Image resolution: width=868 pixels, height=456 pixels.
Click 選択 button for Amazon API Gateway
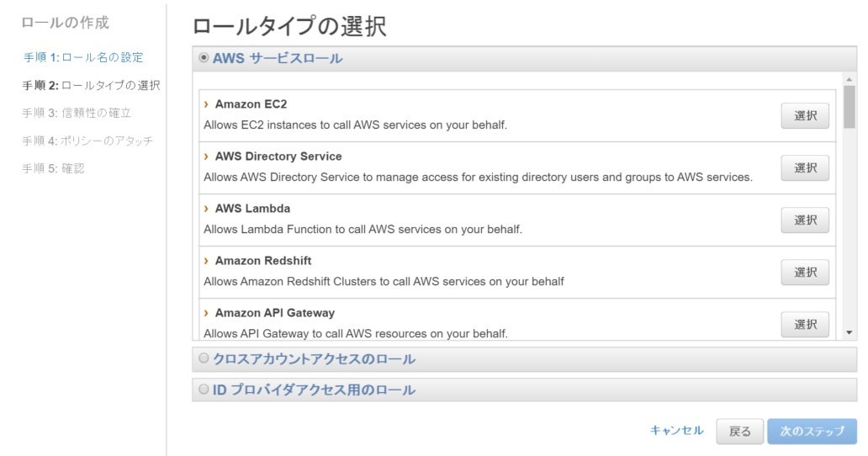pyautogui.click(x=805, y=324)
